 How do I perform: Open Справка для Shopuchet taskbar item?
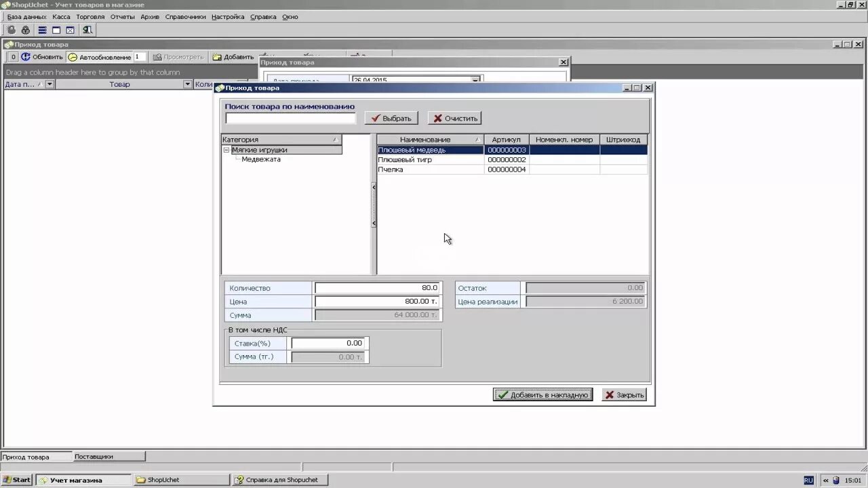pos(280,480)
